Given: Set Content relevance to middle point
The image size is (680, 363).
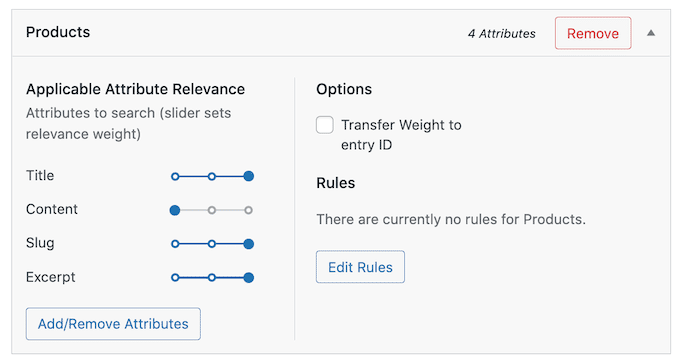Looking at the screenshot, I should [x=212, y=210].
